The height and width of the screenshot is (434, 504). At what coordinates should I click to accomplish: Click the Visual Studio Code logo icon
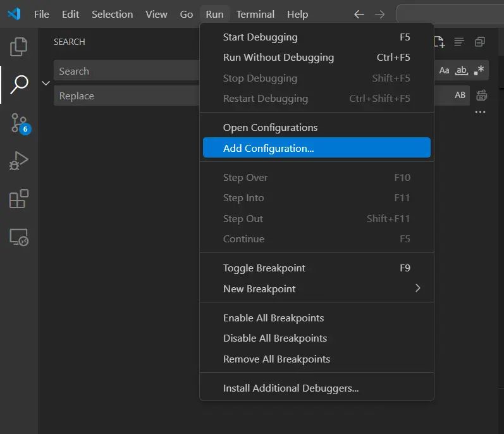(x=14, y=14)
